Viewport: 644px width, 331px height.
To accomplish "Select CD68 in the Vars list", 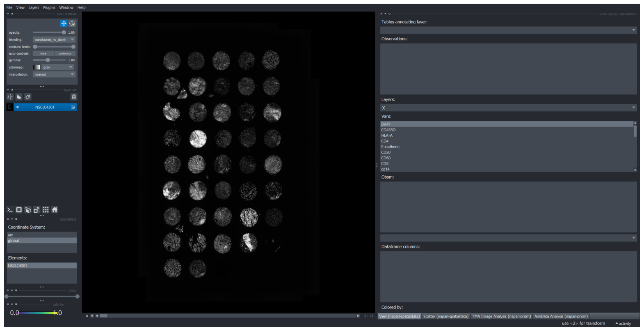I will click(507, 158).
